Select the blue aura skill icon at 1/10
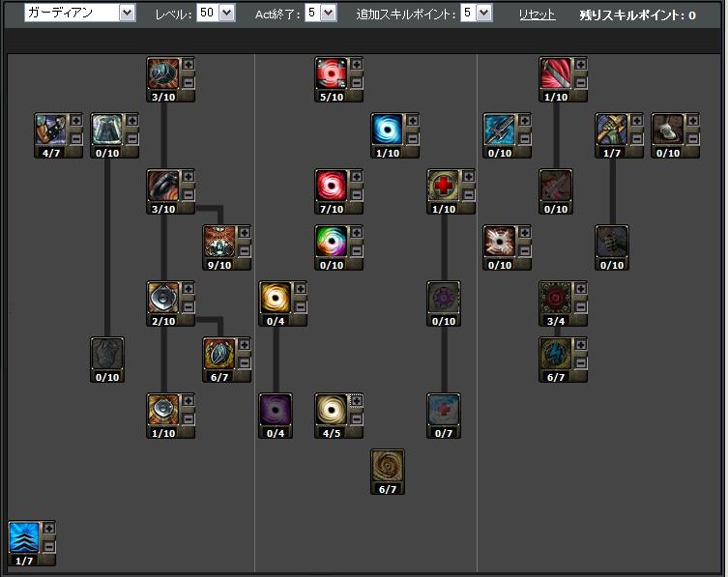The height and width of the screenshot is (577, 728). 388,130
